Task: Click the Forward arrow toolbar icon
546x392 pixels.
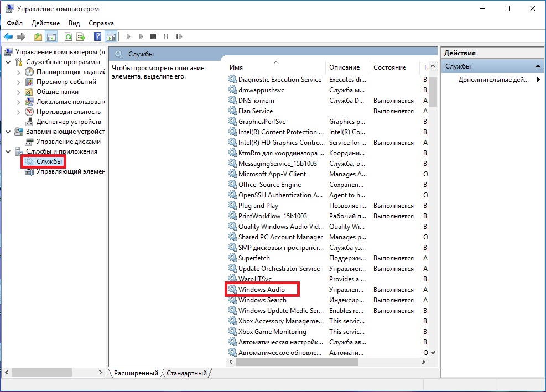Action: click(x=21, y=36)
